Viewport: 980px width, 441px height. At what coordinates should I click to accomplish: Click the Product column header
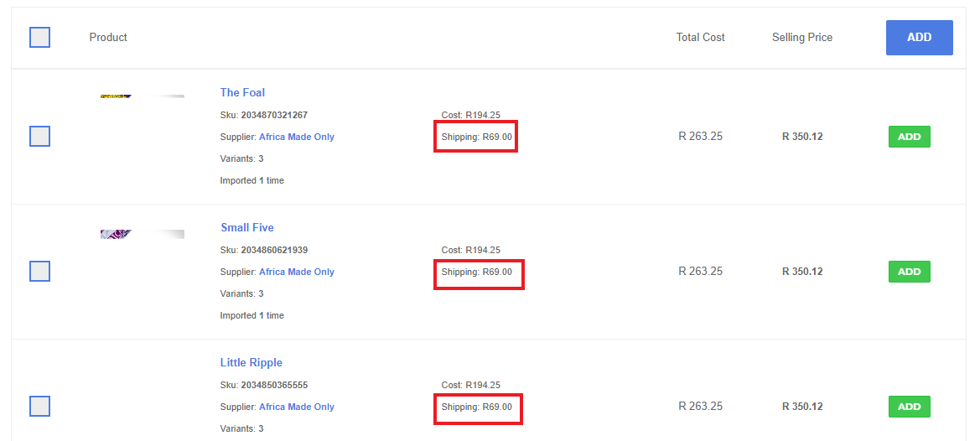coord(108,37)
